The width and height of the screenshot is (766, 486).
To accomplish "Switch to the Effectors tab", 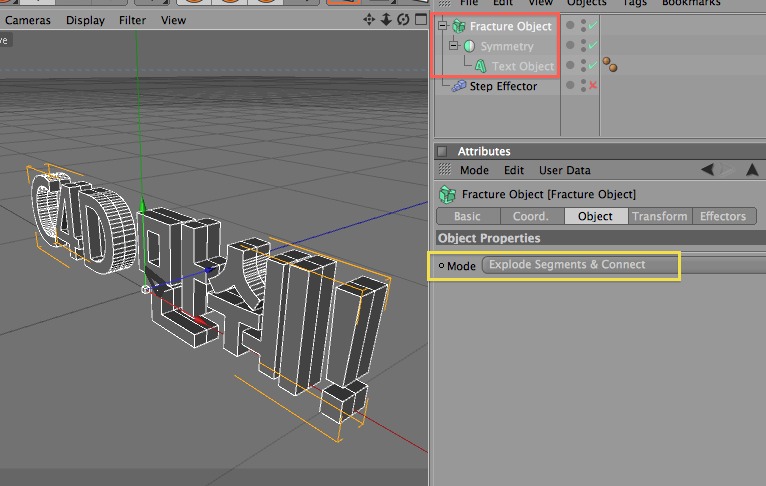I will click(724, 216).
